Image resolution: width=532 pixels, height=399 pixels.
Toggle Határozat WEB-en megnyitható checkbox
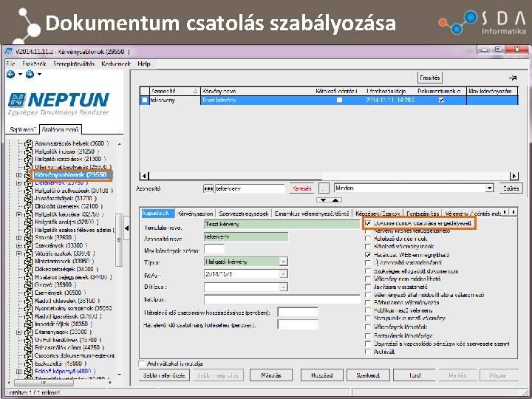[x=368, y=255]
